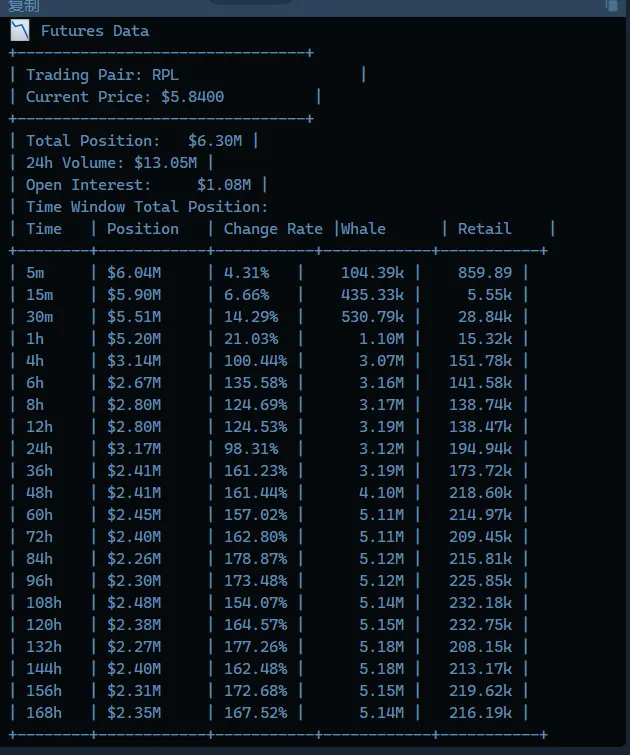Click the '36h' time row label
This screenshot has width=630, height=755.
click(x=39, y=470)
